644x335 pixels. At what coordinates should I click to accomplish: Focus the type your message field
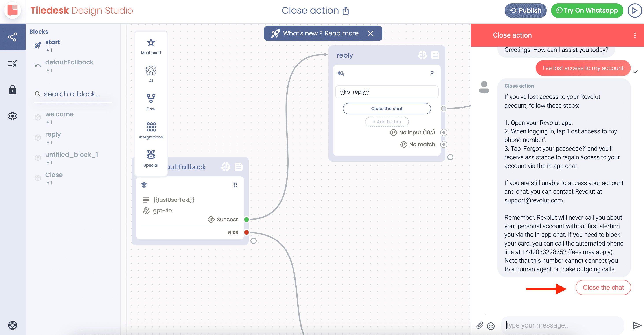click(563, 325)
